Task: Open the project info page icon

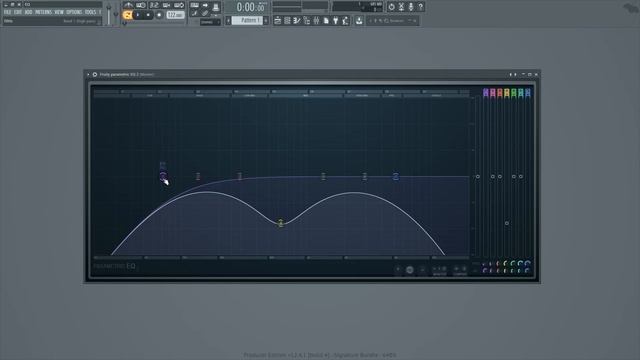Action: [326, 20]
